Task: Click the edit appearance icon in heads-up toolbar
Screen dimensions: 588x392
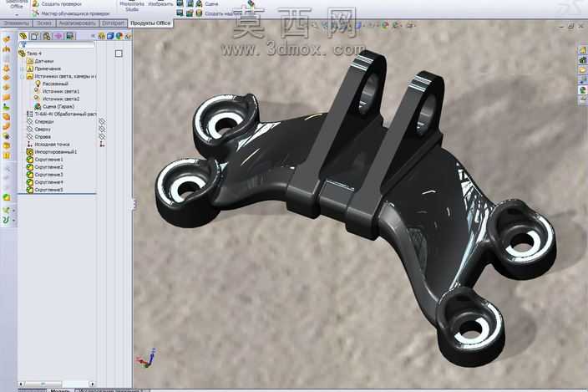Action: coord(385,26)
